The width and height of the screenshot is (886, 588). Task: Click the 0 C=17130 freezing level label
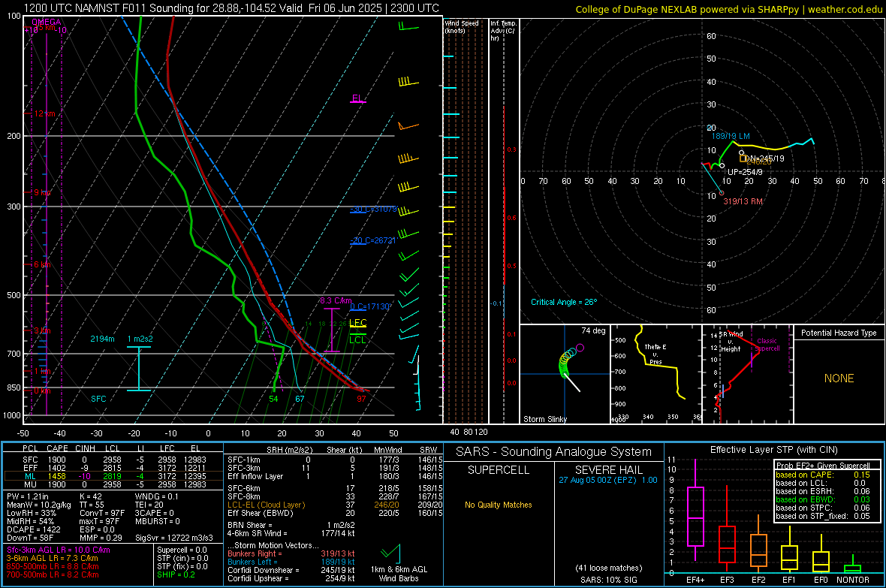click(x=370, y=306)
